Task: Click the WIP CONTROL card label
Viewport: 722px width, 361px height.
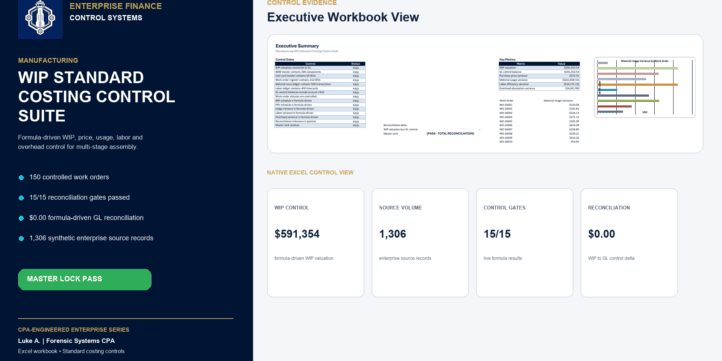Action: (x=291, y=208)
